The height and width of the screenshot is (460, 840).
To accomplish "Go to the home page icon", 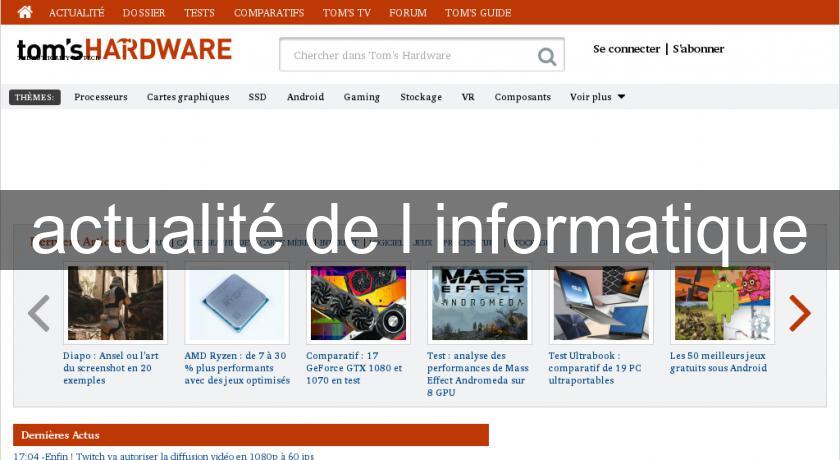I will [x=25, y=12].
